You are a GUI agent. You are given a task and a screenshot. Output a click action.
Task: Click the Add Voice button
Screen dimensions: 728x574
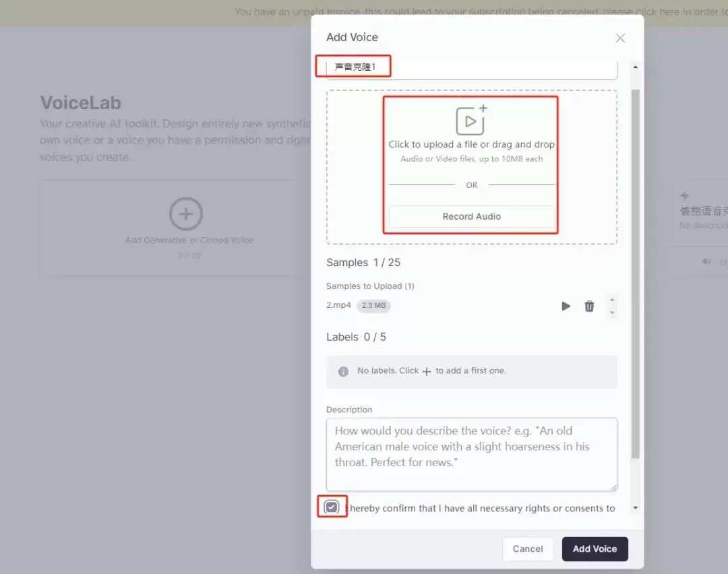(x=595, y=549)
